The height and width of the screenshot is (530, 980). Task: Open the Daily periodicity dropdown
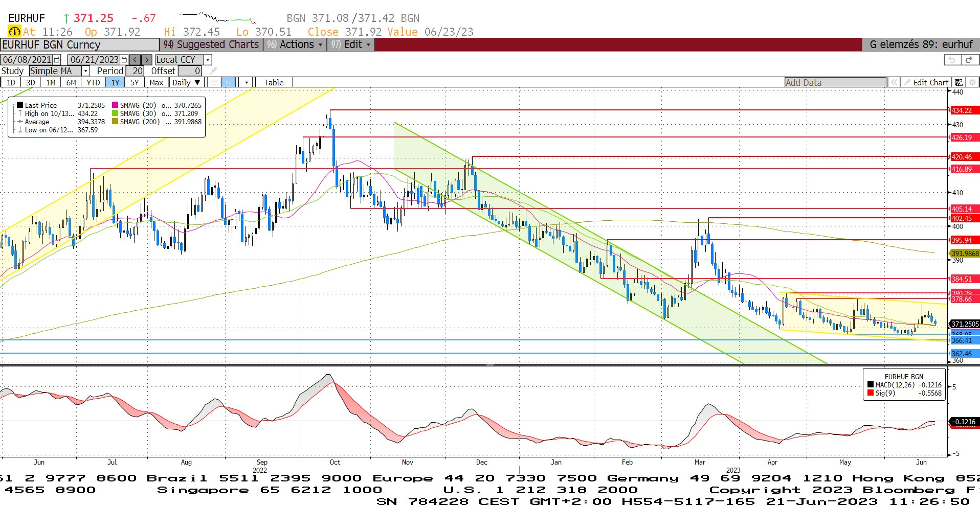pyautogui.click(x=187, y=82)
